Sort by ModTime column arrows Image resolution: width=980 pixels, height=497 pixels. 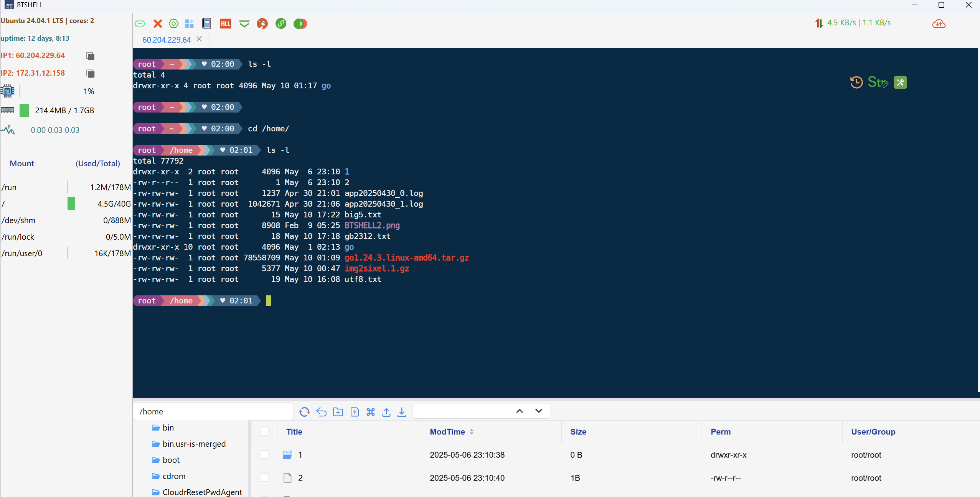pyautogui.click(x=471, y=432)
